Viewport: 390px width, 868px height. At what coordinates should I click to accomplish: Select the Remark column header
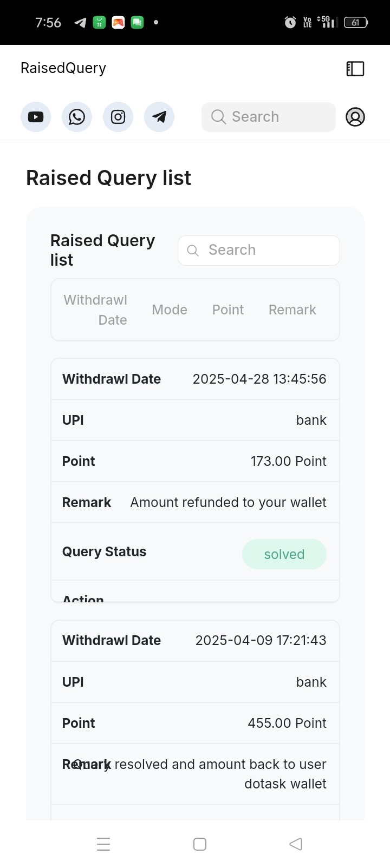pyautogui.click(x=292, y=310)
